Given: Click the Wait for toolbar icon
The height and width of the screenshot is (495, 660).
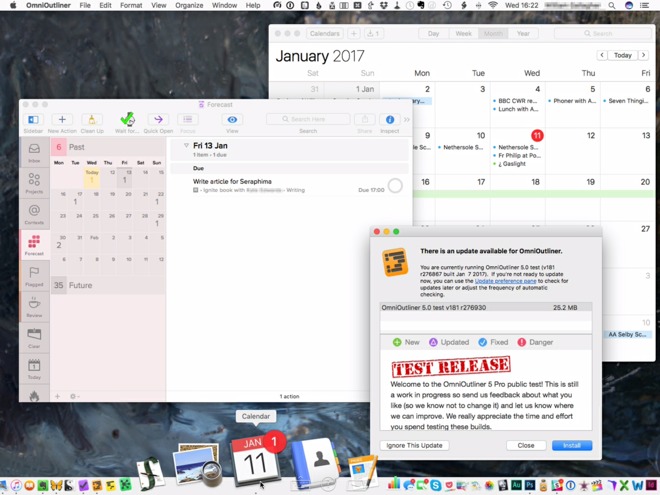Looking at the screenshot, I should click(x=127, y=120).
